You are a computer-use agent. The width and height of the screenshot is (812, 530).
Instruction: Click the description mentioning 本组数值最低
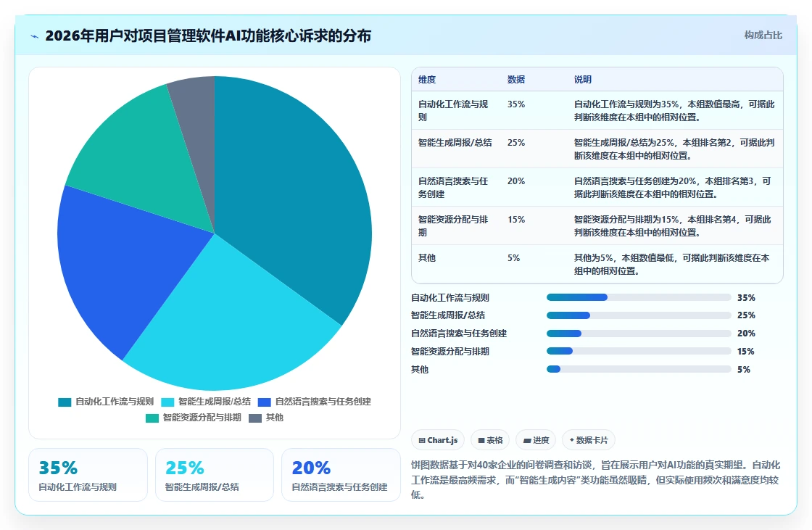click(x=671, y=264)
